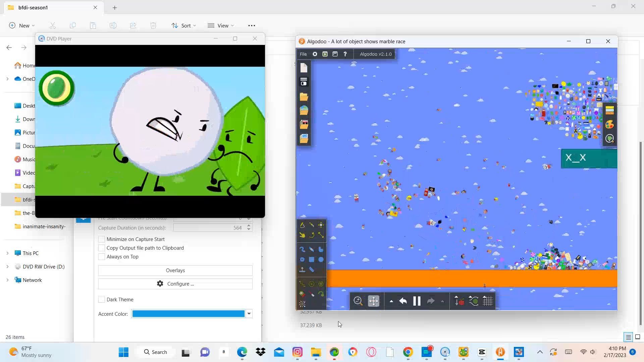The image size is (644, 362).
Task: Select the Circle tool in Algodoo
Action: [x=321, y=259]
